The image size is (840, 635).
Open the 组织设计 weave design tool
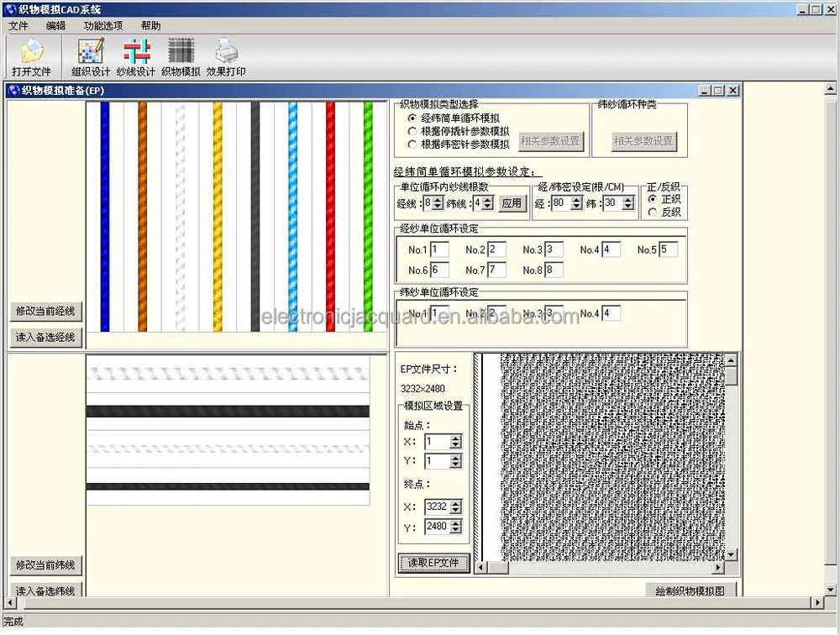91,57
